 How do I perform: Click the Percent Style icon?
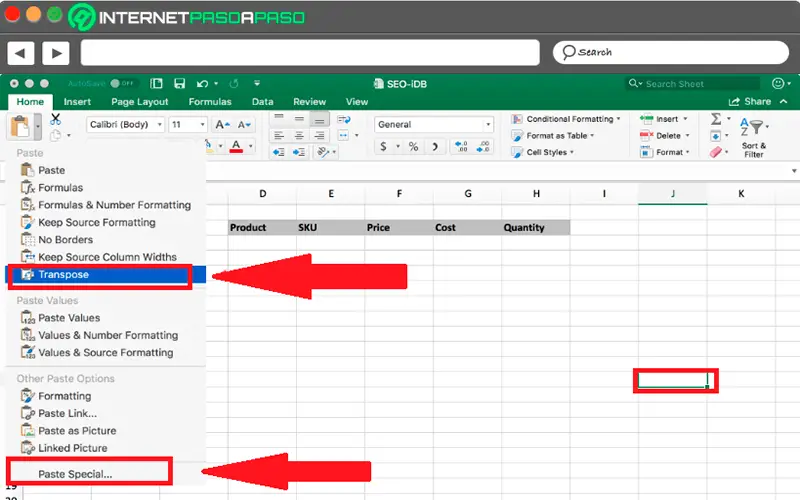point(413,147)
